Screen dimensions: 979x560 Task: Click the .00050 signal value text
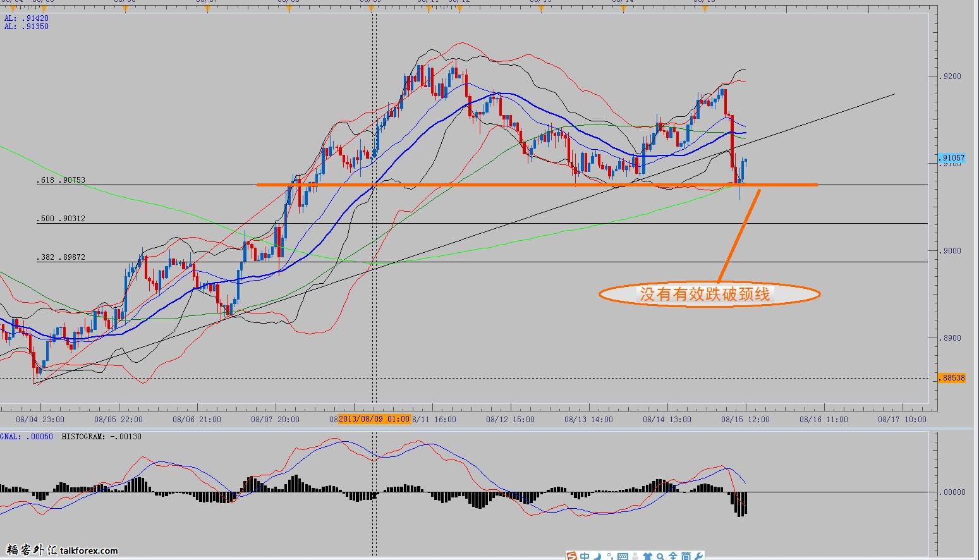click(x=40, y=437)
